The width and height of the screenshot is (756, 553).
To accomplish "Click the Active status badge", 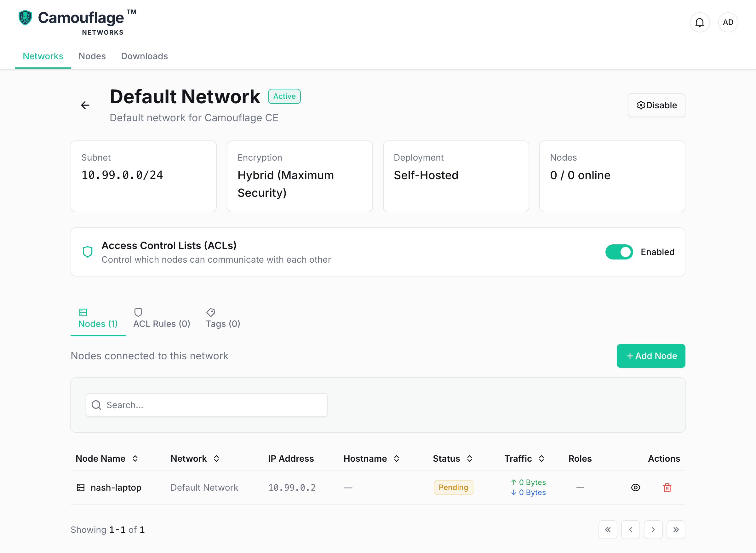I will pyautogui.click(x=284, y=96).
